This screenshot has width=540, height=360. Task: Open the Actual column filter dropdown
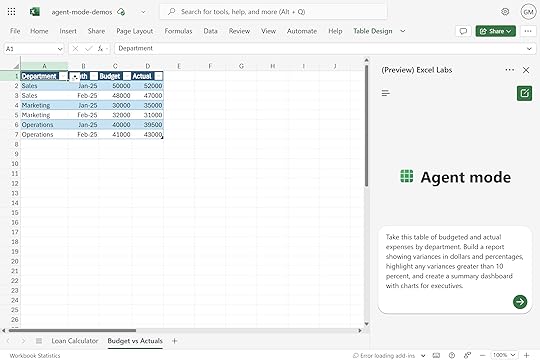(x=158, y=76)
